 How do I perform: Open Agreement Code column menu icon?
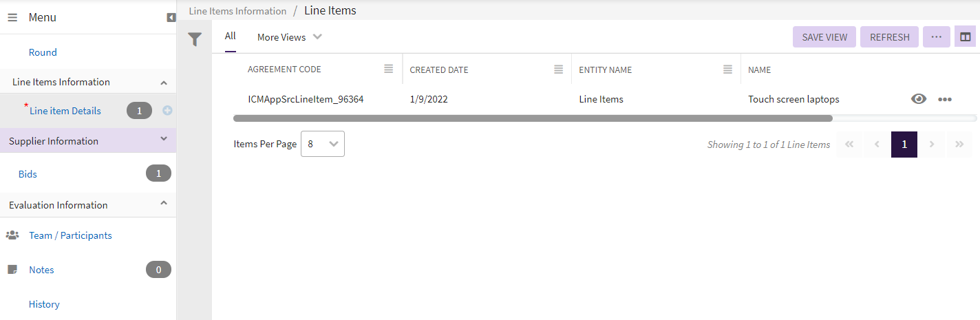tap(389, 70)
